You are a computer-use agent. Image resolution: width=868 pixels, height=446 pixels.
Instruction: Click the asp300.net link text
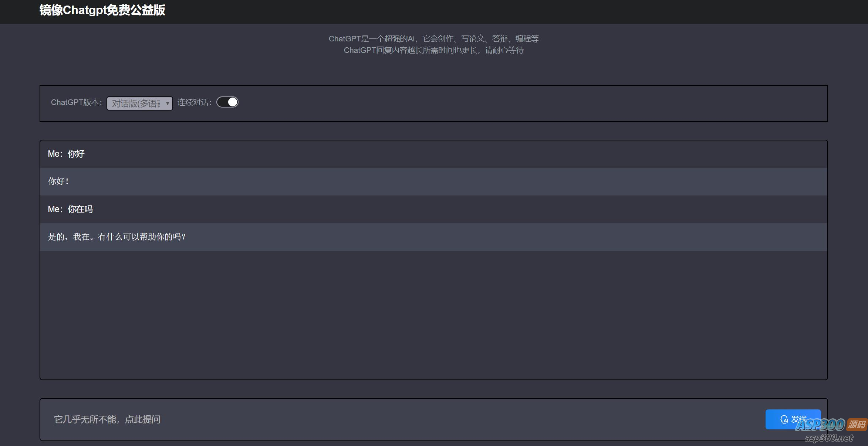(x=828, y=438)
